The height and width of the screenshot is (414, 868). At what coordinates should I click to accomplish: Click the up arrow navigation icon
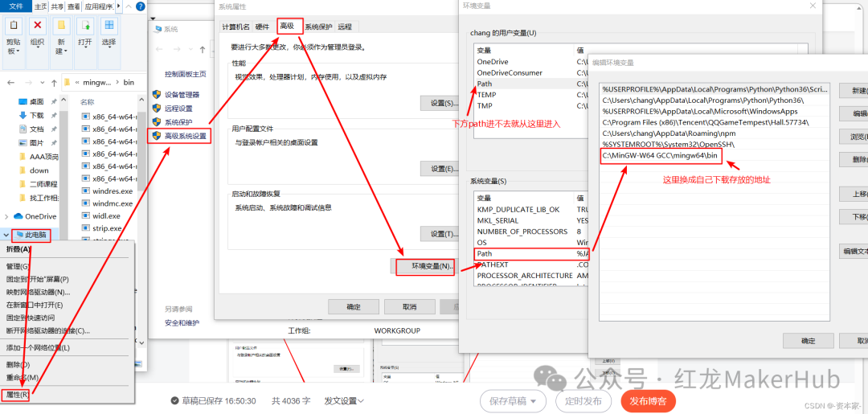(54, 83)
